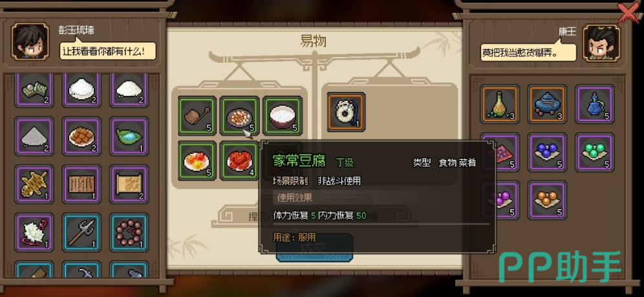Choose the blue incense burner with count 3
The height and width of the screenshot is (297, 644).
(x=547, y=104)
